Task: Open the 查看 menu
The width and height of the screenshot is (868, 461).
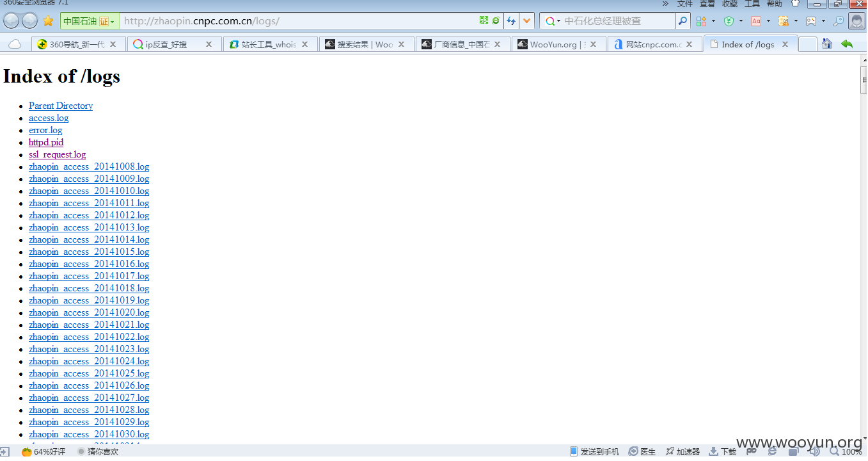Action: point(707,3)
